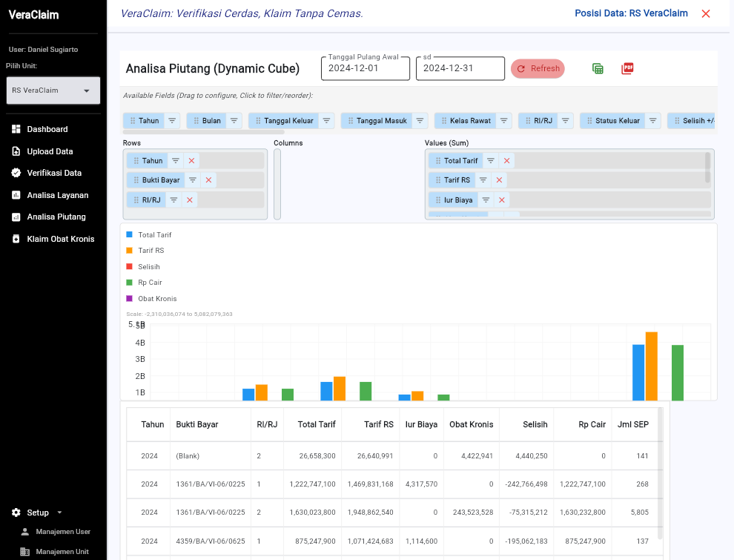Image resolution: width=734 pixels, height=560 pixels.
Task: Toggle Rp Cair series in chart legend
Action: pos(150,283)
